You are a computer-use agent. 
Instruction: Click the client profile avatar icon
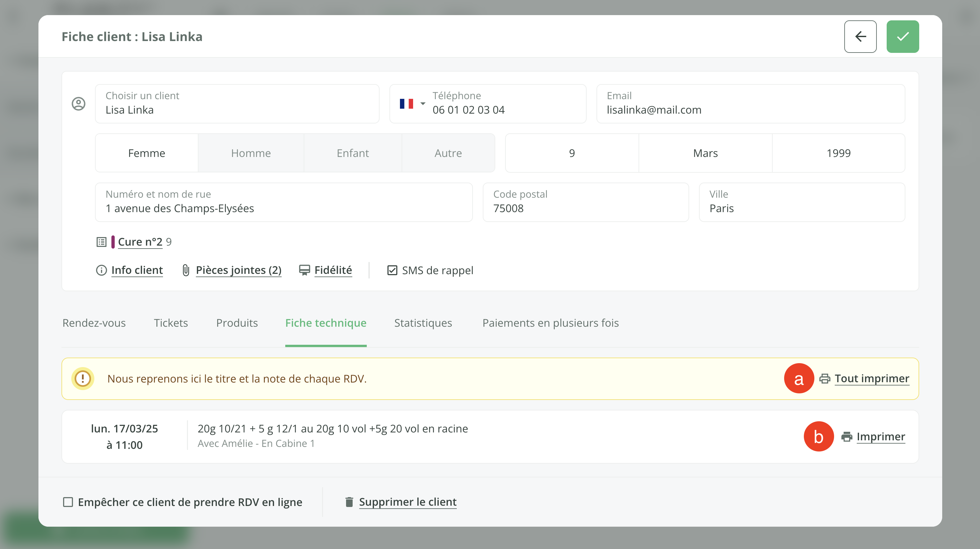[78, 104]
